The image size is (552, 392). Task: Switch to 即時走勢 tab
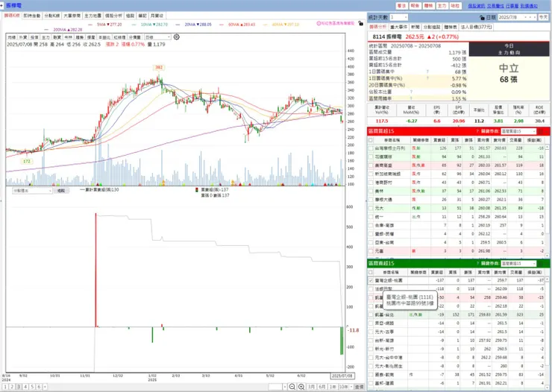[x=32, y=16]
